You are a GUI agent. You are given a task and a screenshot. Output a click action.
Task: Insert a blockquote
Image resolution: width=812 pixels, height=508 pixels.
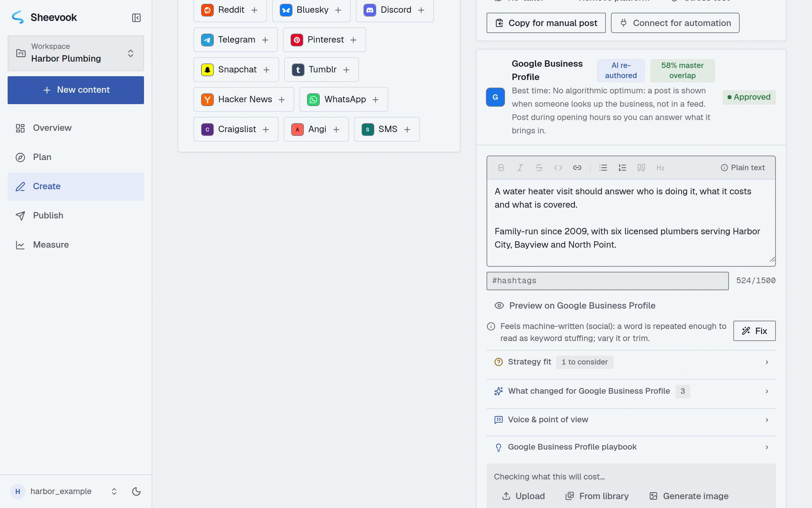pos(641,168)
